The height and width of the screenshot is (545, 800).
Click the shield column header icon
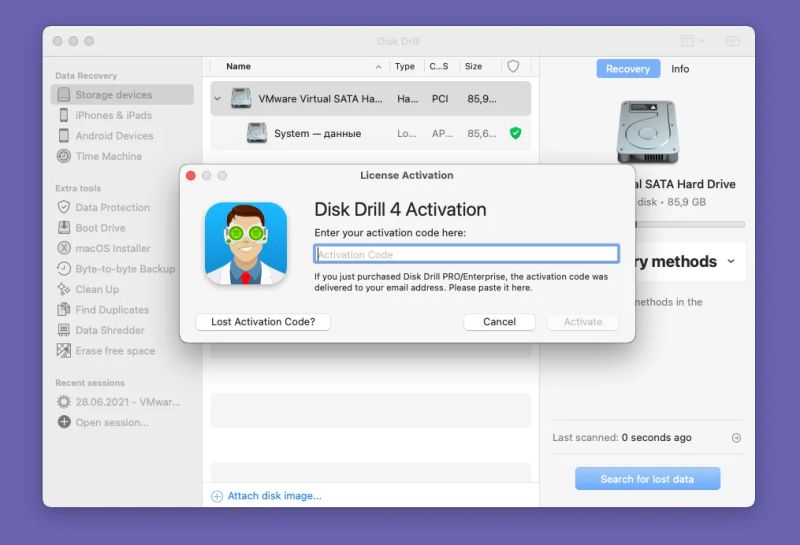click(x=513, y=66)
